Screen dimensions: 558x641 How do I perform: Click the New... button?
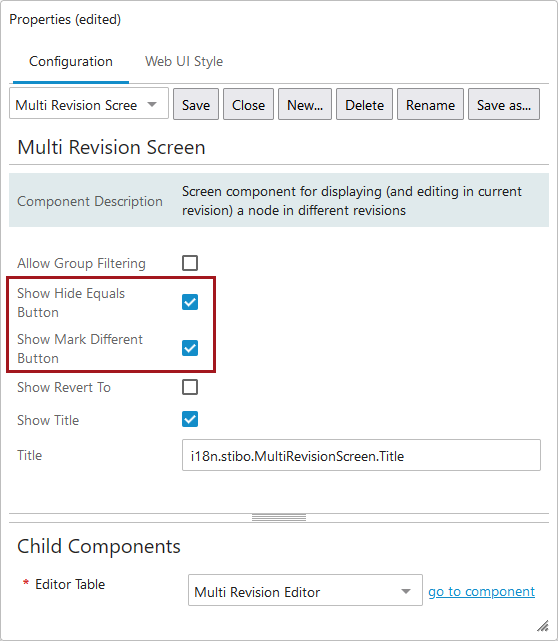click(x=305, y=104)
